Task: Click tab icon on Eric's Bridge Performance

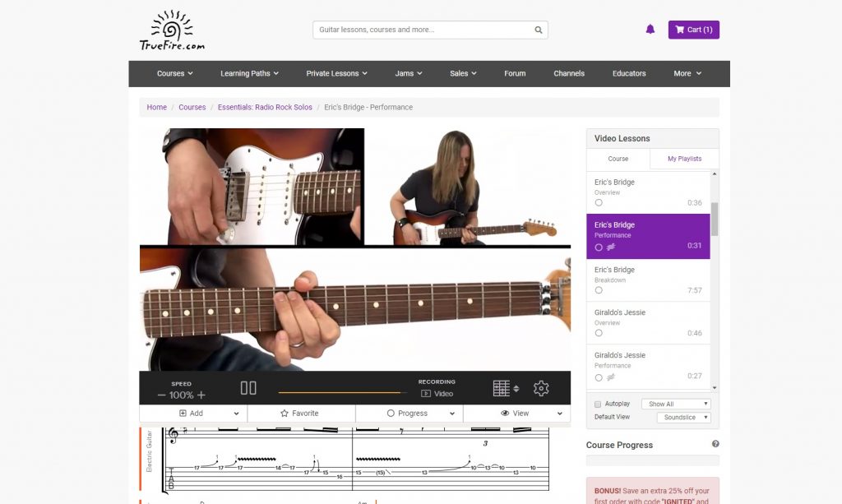Action: point(611,247)
